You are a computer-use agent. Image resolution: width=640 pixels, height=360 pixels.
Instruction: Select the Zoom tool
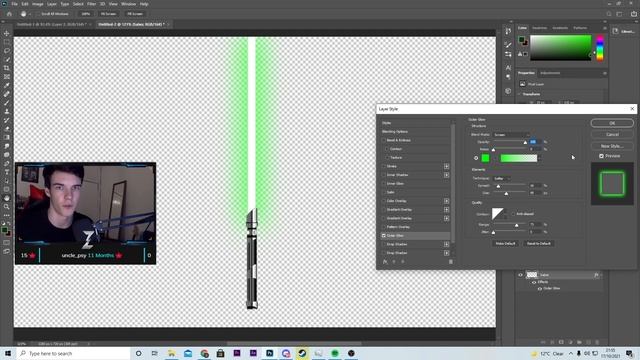(x=7, y=207)
